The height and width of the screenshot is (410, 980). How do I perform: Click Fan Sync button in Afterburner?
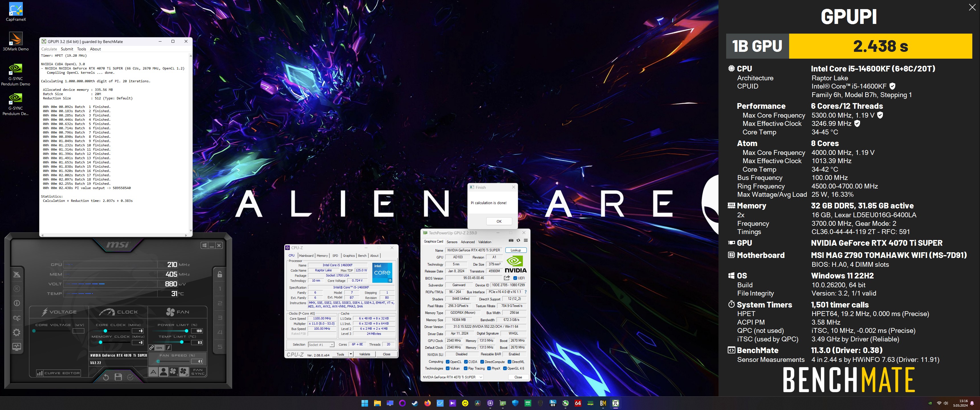(198, 372)
